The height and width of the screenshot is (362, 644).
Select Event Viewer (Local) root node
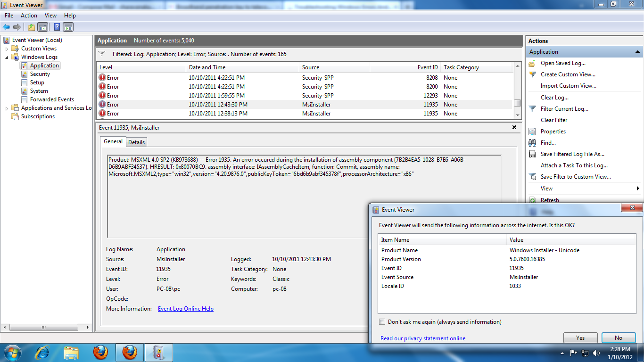[x=37, y=40]
